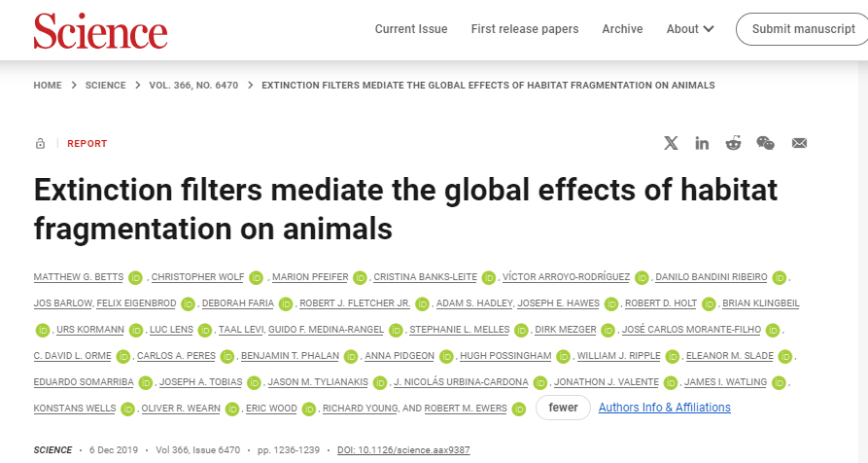Viewport: 868px width, 463px height.
Task: Click author name Christopher Wolf
Action: pos(197,277)
